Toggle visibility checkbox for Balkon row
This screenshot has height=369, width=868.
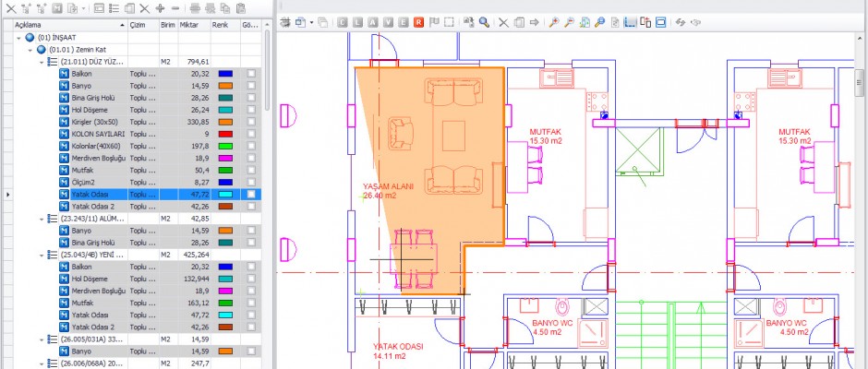coord(251,73)
